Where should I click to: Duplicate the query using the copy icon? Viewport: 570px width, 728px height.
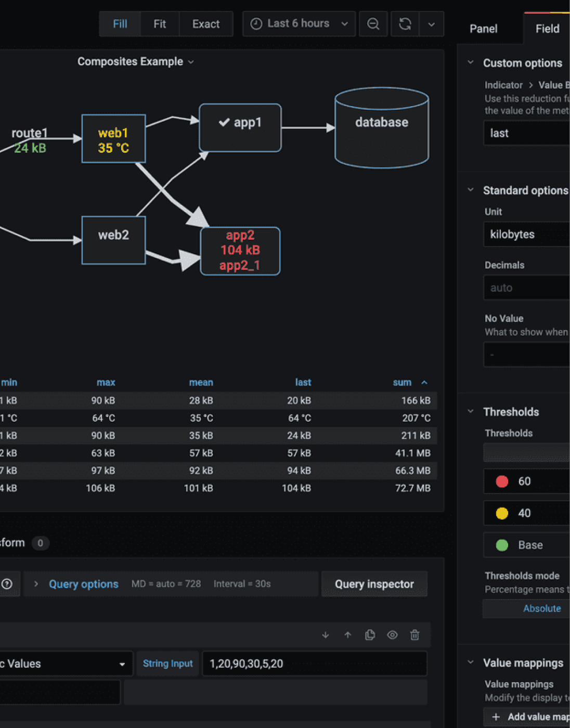click(370, 635)
